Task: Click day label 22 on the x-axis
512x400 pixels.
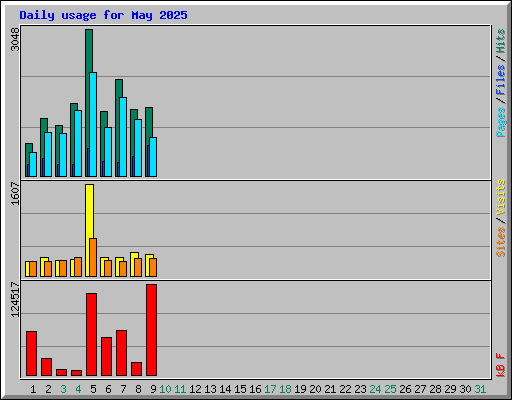Action: 345,389
